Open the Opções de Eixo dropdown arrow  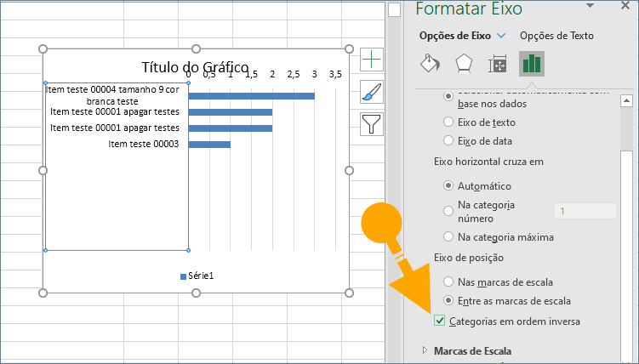pyautogui.click(x=501, y=36)
